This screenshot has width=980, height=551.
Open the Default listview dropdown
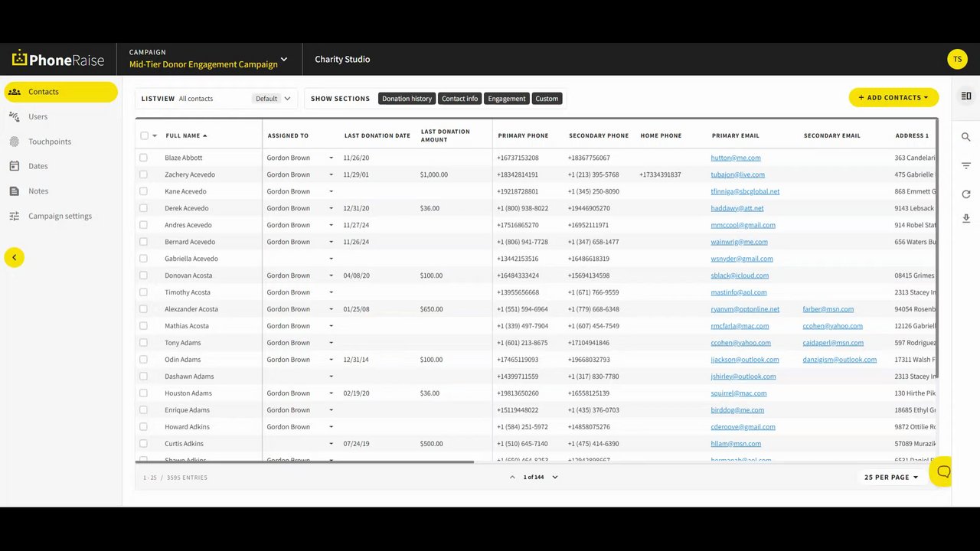(274, 99)
